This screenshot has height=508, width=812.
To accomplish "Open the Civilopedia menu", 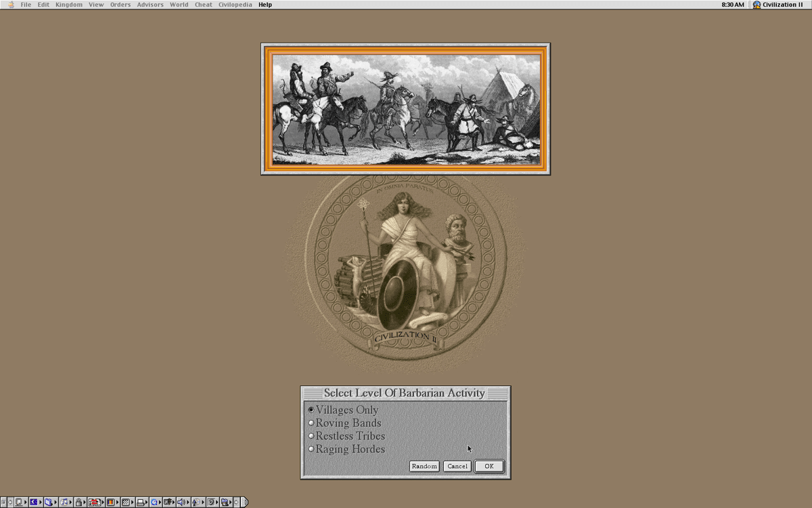I will pos(235,5).
